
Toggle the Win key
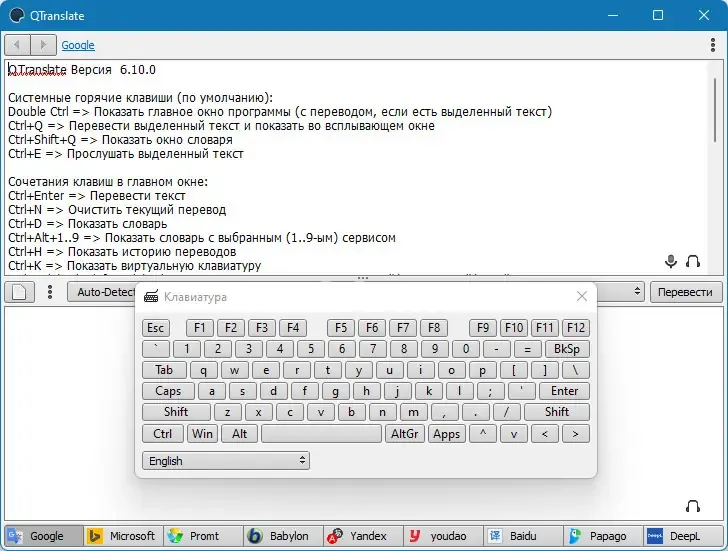[x=202, y=434]
